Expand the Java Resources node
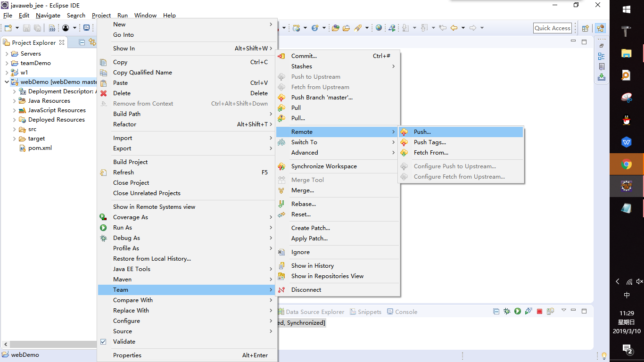644x362 pixels. coord(15,101)
